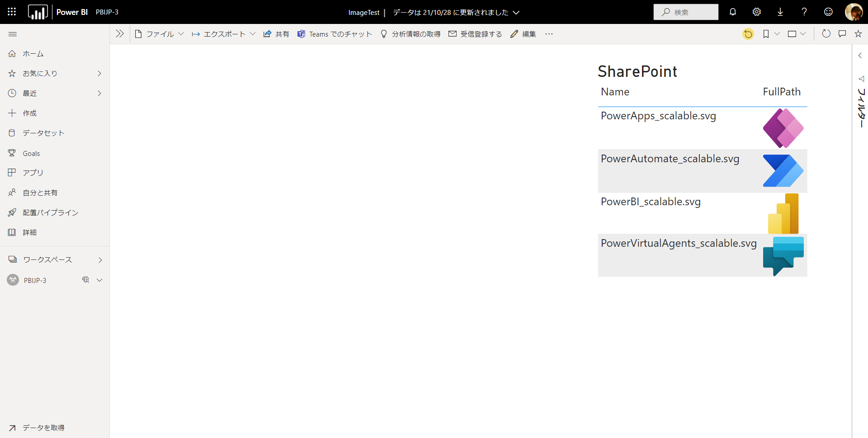
Task: Reset report to default yellow icon
Action: click(x=748, y=34)
